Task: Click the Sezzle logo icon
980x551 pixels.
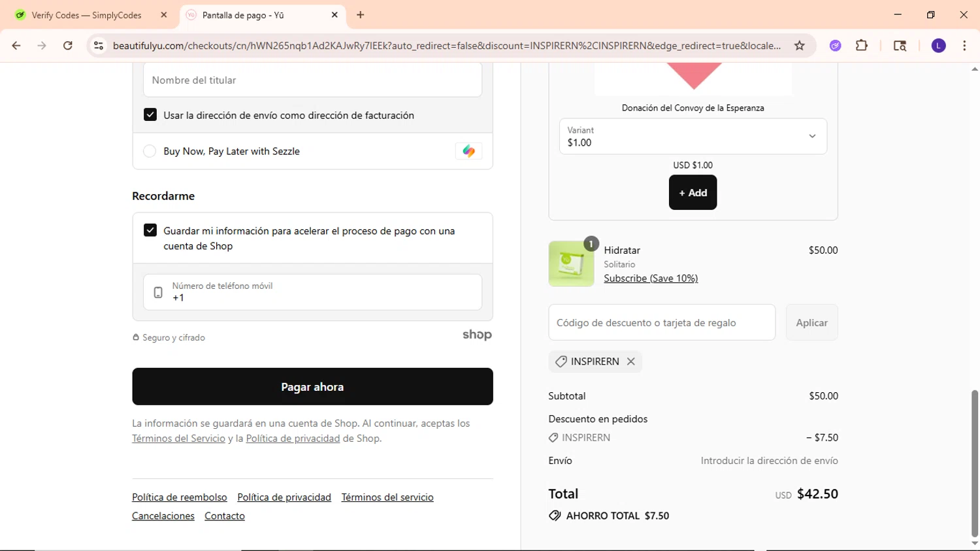Action: (x=469, y=151)
